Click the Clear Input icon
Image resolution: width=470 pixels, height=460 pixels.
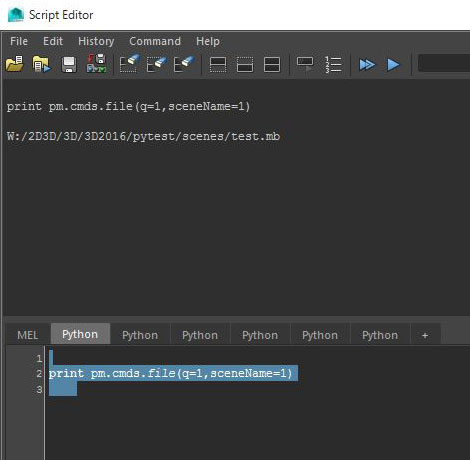pos(156,64)
